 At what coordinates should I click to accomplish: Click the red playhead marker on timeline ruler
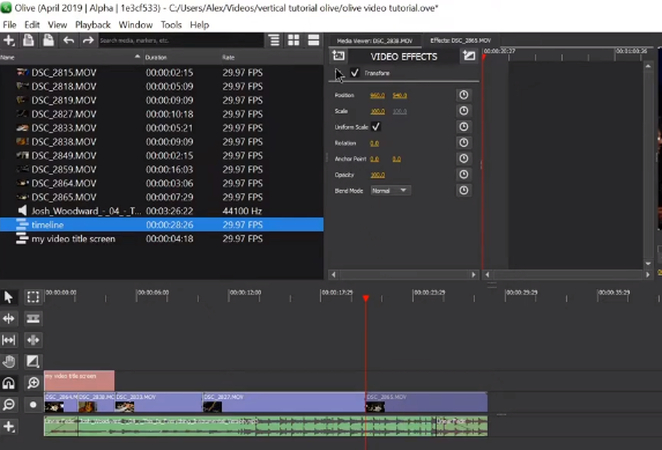pyautogui.click(x=366, y=298)
